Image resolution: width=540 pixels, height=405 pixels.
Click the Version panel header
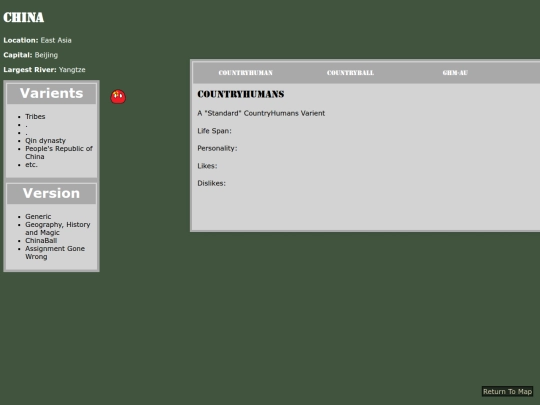click(52, 193)
